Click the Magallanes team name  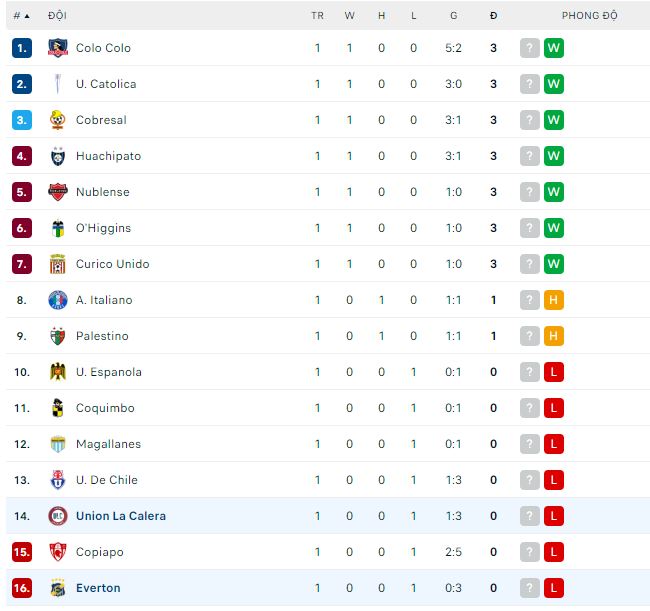108,444
